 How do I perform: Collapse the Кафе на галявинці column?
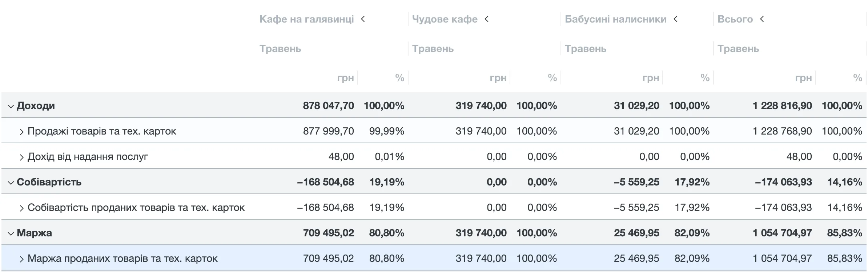click(363, 19)
